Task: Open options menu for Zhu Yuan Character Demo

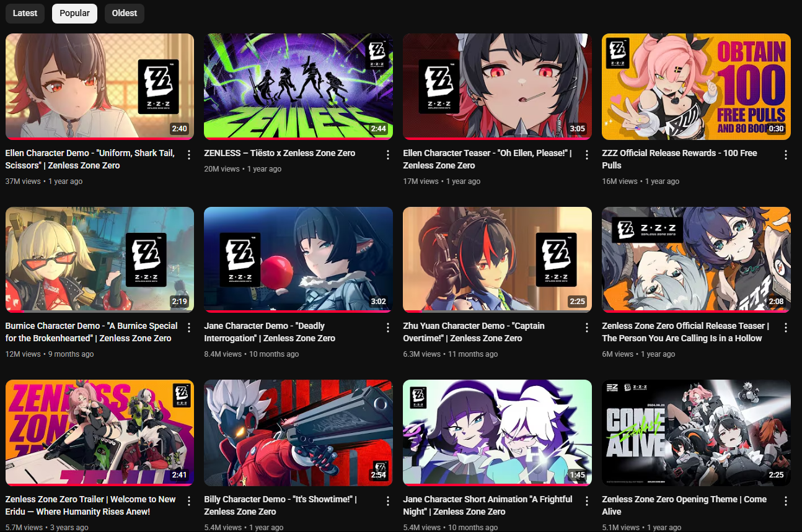Action: pyautogui.click(x=587, y=328)
